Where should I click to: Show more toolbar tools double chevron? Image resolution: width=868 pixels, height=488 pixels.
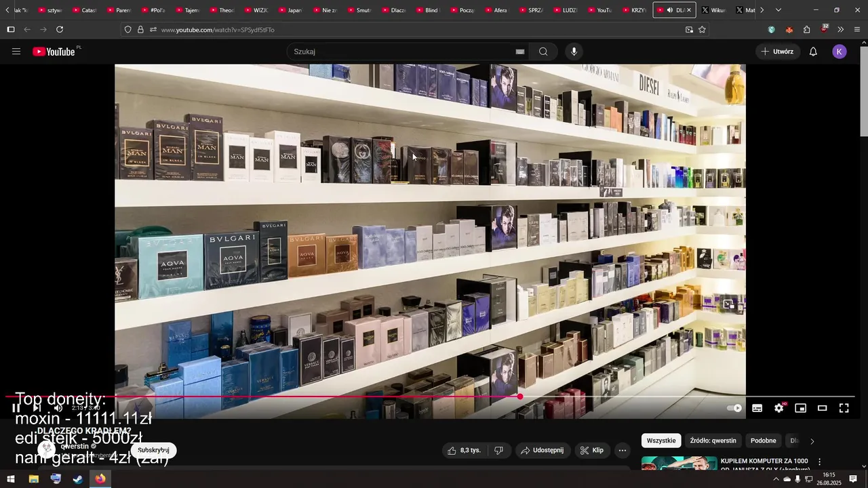click(841, 30)
